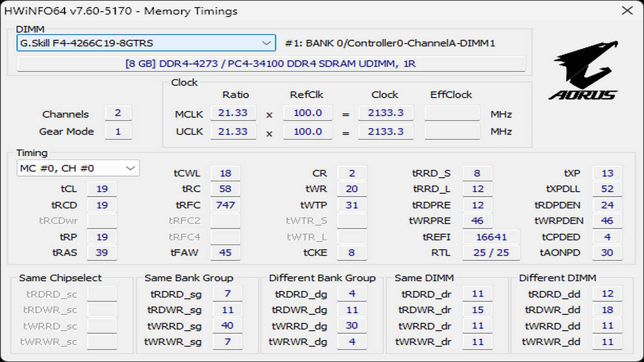Click the tRCD value 19
This screenshot has height=362, width=644.
click(x=102, y=205)
